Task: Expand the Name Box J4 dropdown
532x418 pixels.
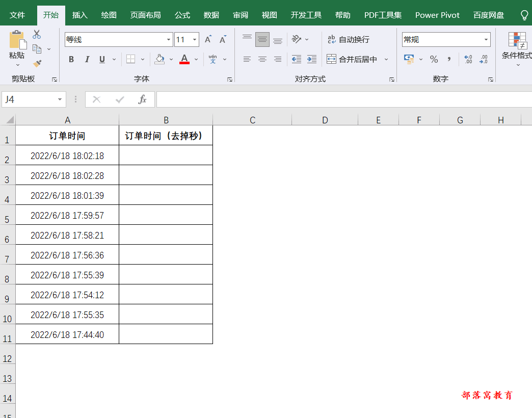Action: 60,99
